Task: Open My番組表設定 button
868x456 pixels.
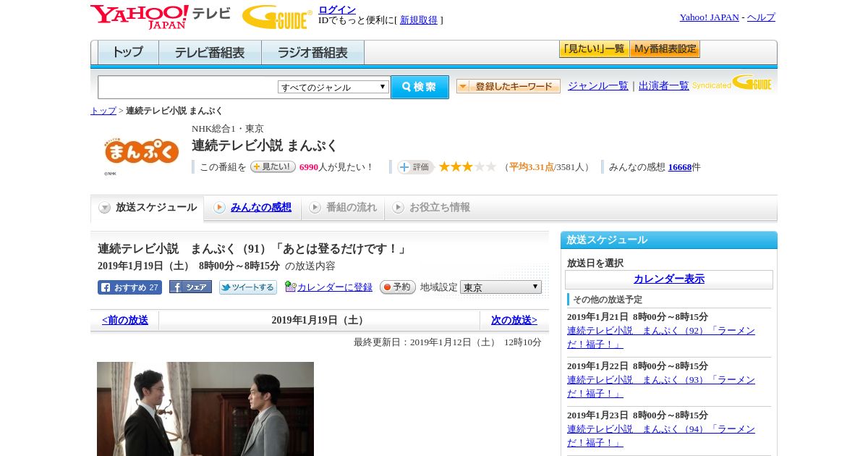Action: click(x=665, y=49)
